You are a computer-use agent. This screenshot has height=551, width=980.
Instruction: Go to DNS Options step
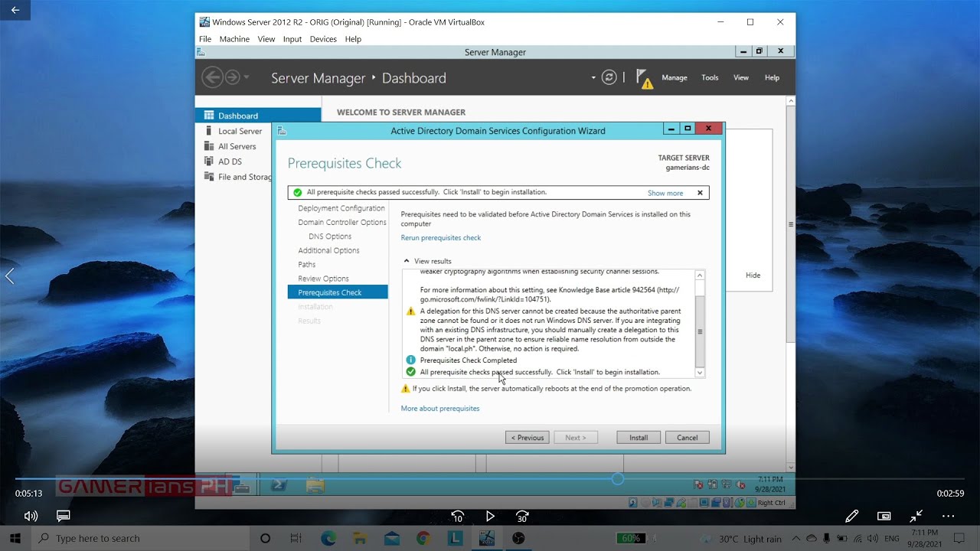point(330,236)
